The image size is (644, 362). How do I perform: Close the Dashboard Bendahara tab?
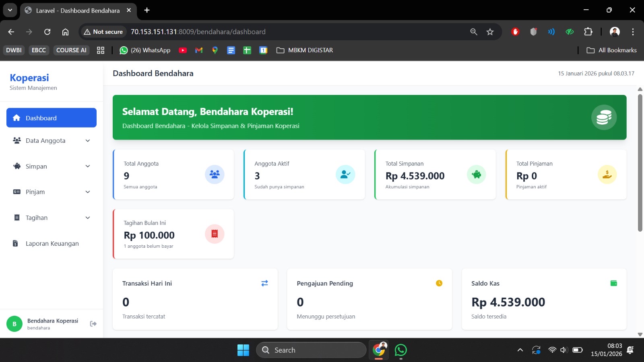(129, 10)
